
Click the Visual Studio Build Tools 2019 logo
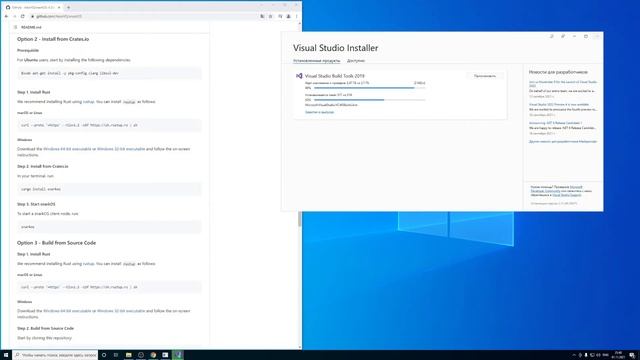point(299,76)
